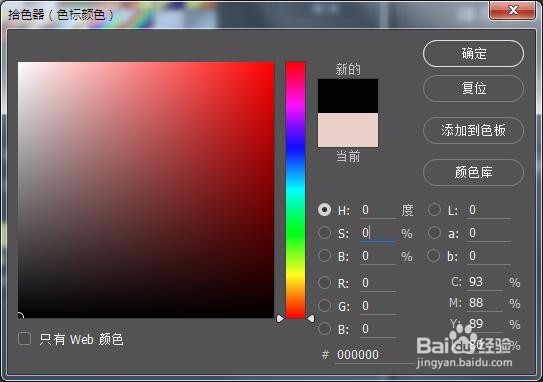
Task: Click the Y yellow percent field
Action: (x=485, y=324)
